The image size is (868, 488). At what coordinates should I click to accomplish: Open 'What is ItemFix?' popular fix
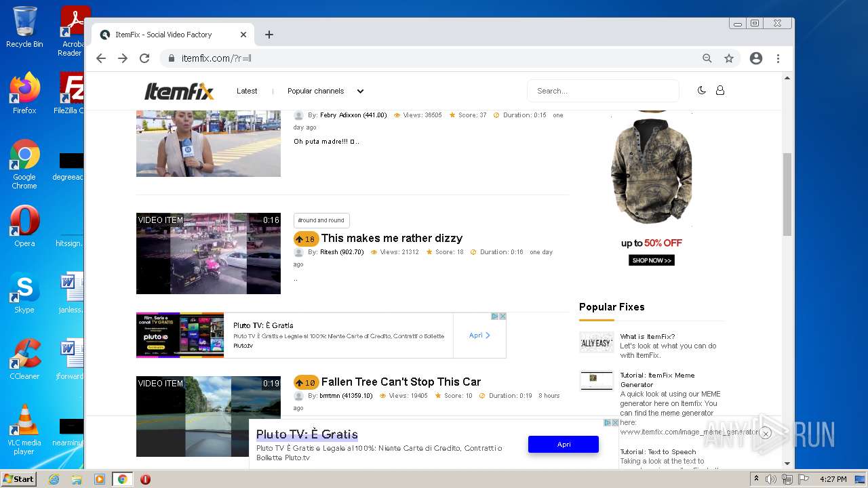click(x=648, y=336)
